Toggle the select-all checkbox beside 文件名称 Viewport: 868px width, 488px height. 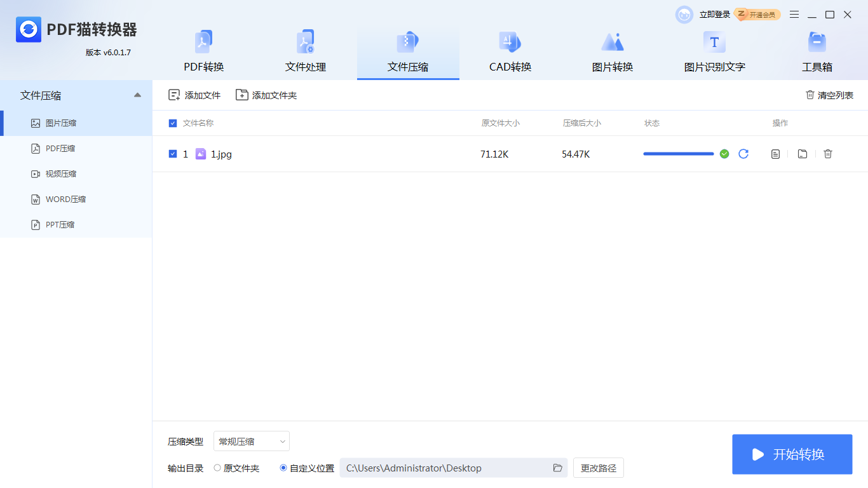173,123
